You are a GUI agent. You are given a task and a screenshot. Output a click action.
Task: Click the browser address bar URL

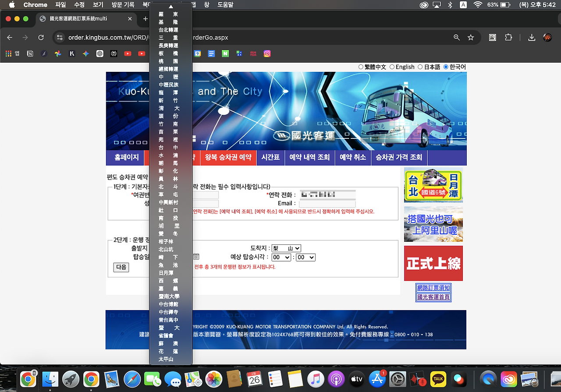148,38
